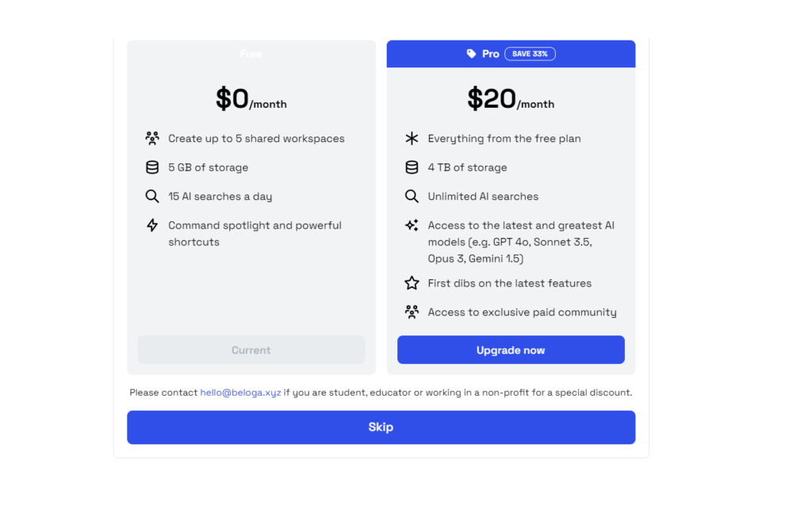Click the sparkles icon for AI models

point(412,225)
